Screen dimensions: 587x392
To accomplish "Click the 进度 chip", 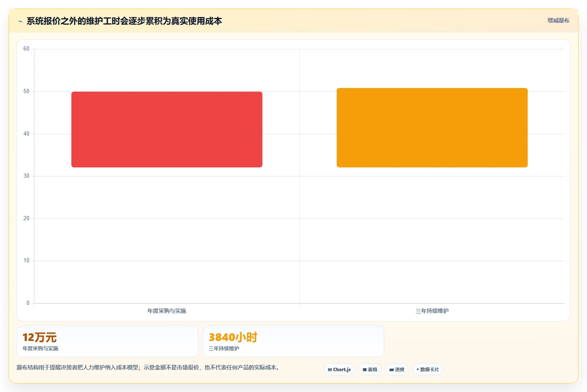I will tap(397, 369).
